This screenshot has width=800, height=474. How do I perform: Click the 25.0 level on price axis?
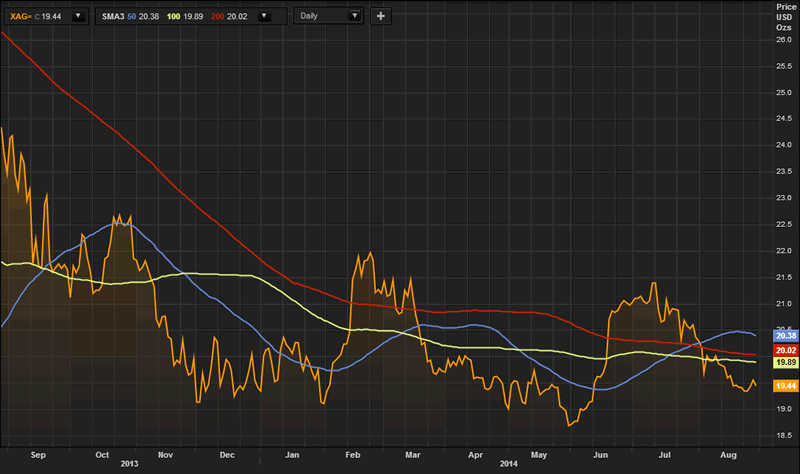(x=784, y=93)
